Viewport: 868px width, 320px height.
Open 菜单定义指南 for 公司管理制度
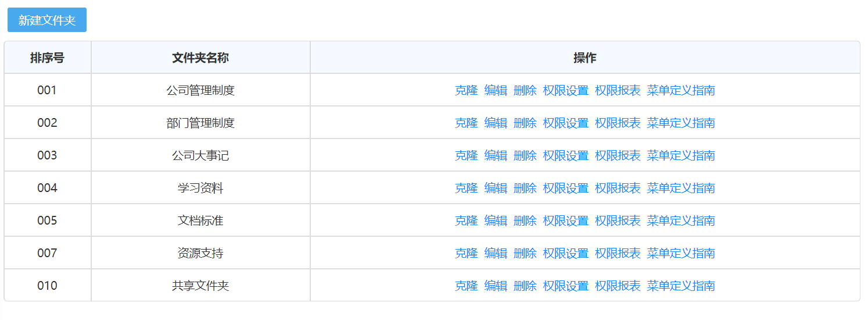point(681,90)
